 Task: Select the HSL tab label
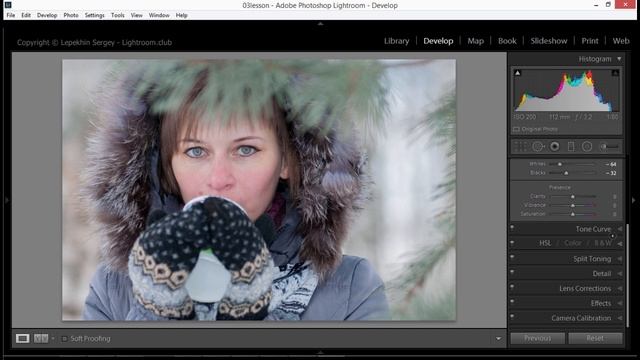point(545,243)
